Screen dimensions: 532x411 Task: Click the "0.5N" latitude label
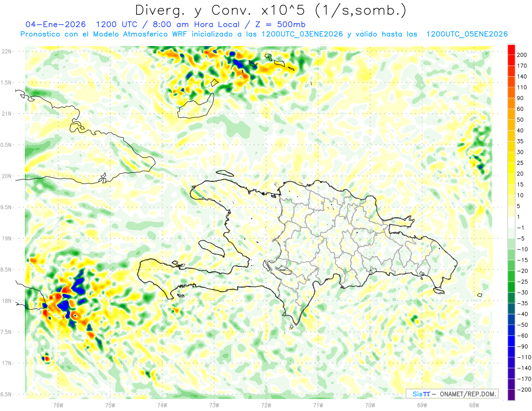coord(7,145)
